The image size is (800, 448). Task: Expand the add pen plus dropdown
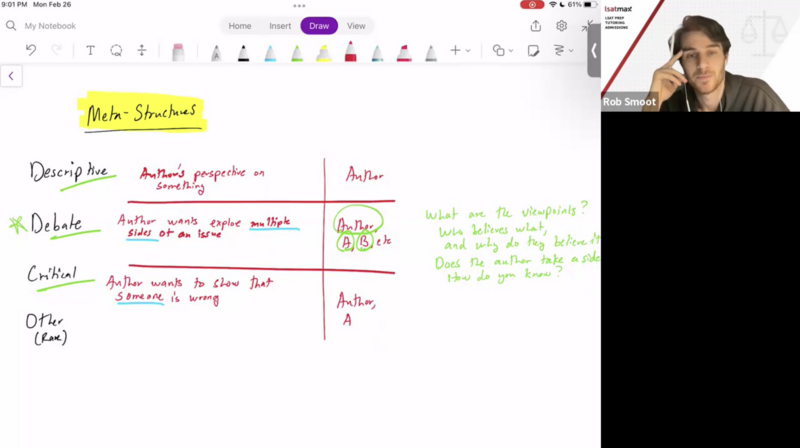[x=460, y=51]
